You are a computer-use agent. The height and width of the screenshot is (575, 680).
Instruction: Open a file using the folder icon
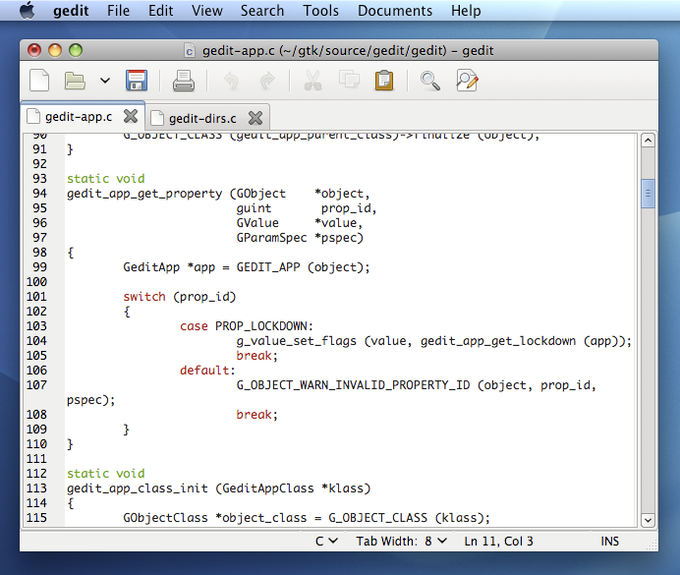75,81
